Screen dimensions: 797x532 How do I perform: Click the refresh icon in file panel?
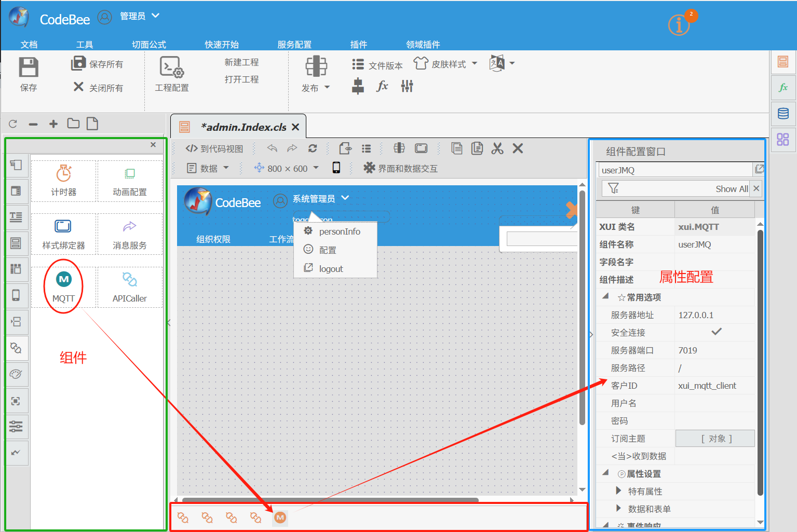click(x=13, y=124)
